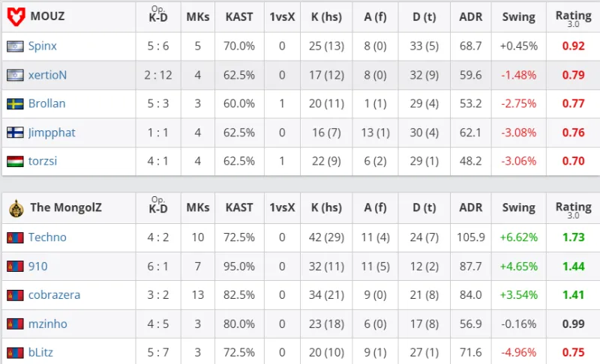600x364 pixels.
Task: Click the Mongolian flag next to bLitz
Action: (x=15, y=353)
